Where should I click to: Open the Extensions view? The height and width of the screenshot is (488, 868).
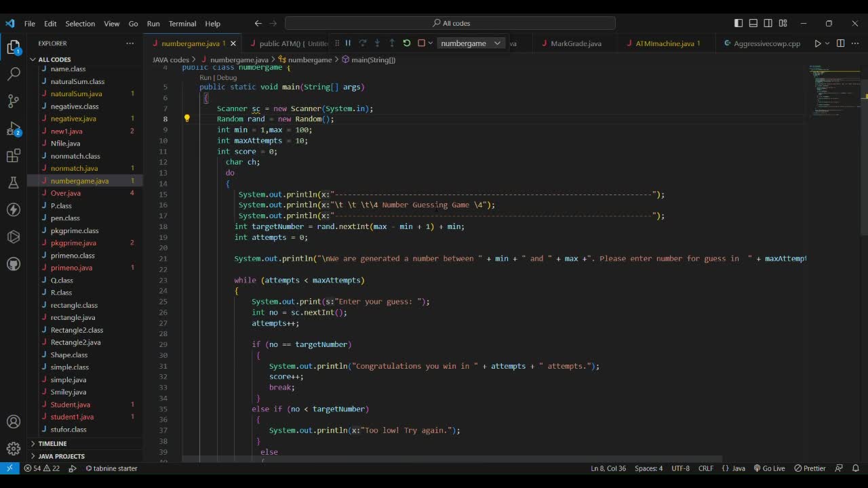click(13, 156)
